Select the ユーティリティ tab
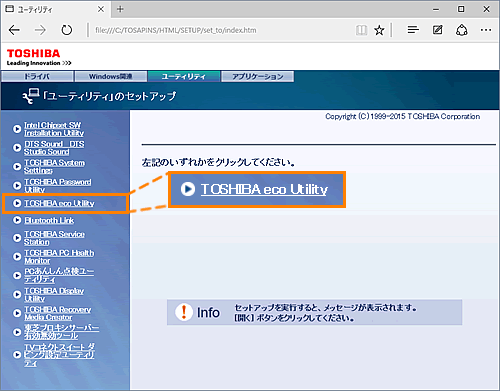 tap(184, 76)
